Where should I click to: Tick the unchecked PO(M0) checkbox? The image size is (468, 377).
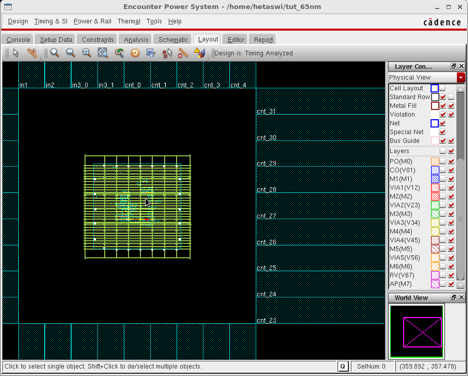coord(443,162)
